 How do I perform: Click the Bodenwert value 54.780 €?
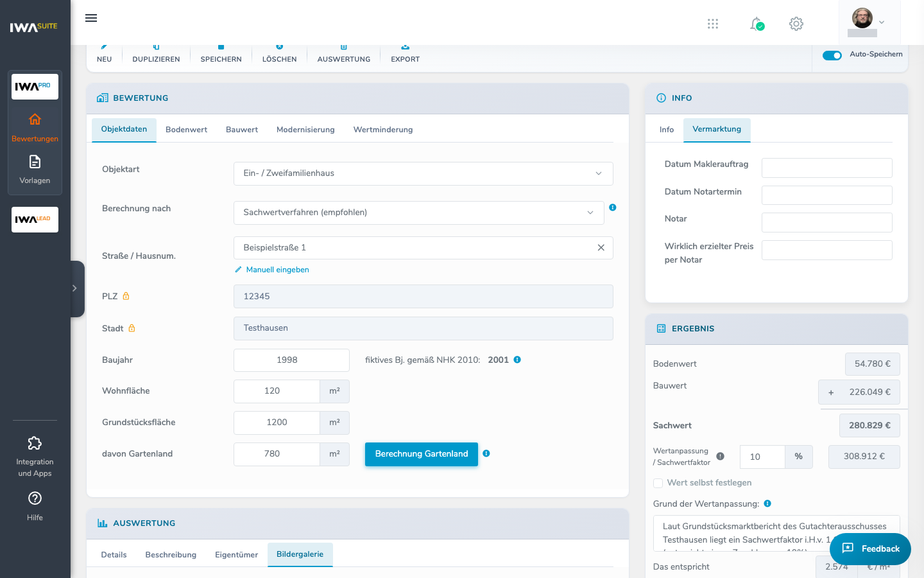873,364
